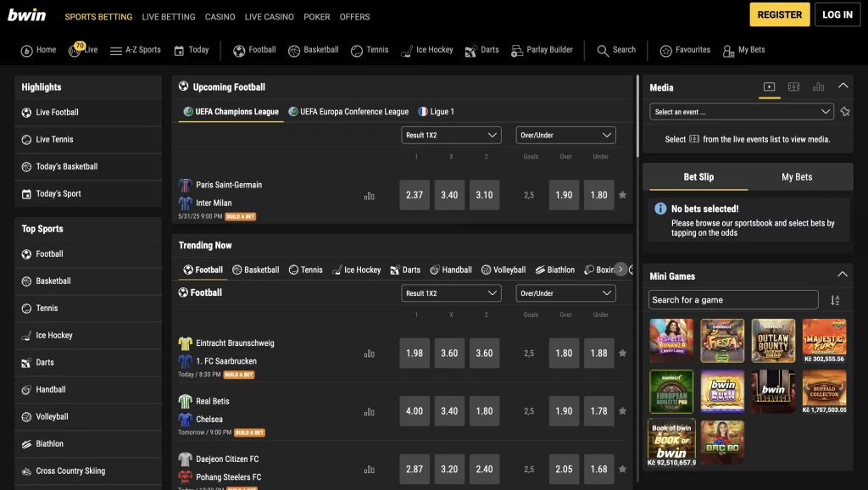The height and width of the screenshot is (490, 868).
Task: Open the Parlay Builder
Action: (542, 50)
